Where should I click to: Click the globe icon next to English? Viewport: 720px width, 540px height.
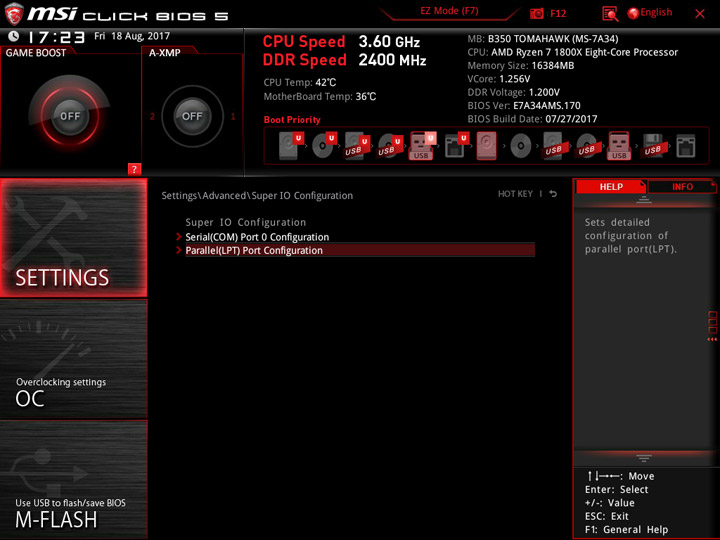(x=633, y=13)
